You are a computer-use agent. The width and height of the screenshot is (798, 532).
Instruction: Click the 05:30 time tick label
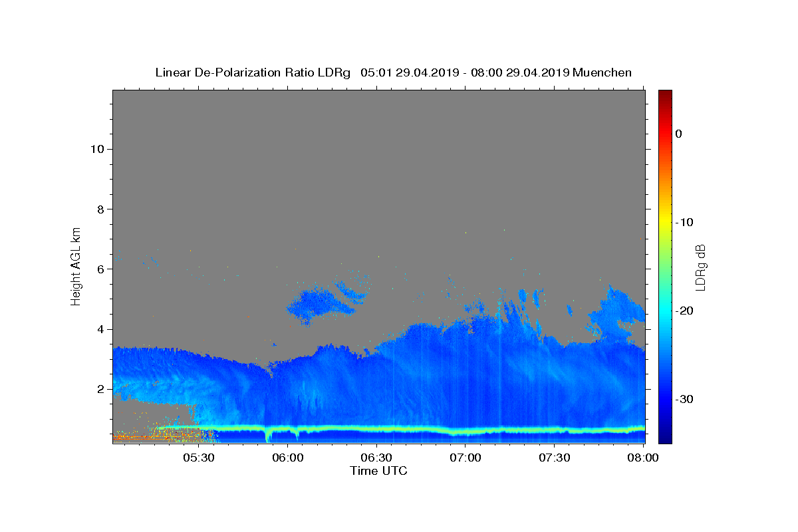click(x=199, y=458)
